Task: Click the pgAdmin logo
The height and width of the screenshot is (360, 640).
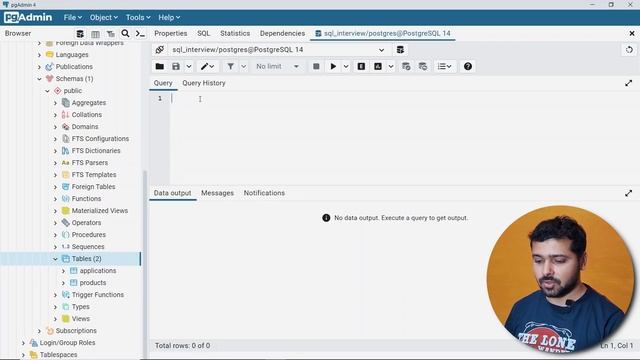Action: [28, 18]
